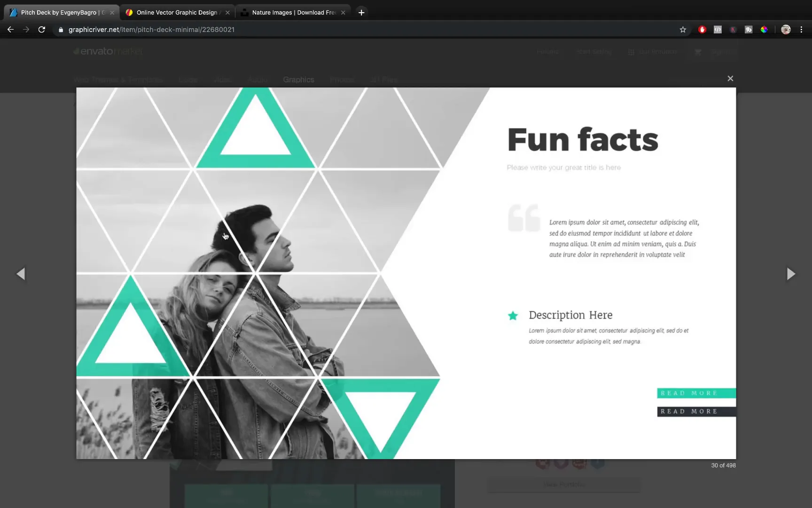Screen dimensions: 812x508
Task: Open a new browser tab
Action: [x=361, y=13]
